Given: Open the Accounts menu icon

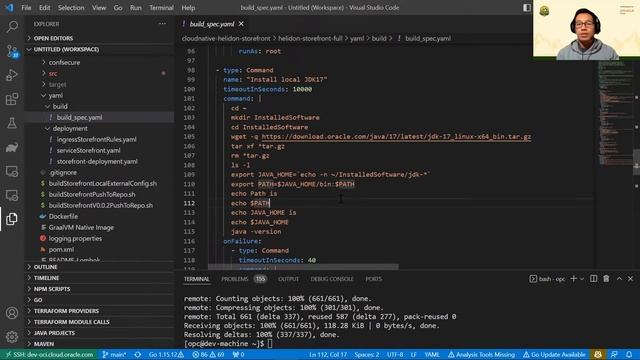Looking at the screenshot, I should [12, 313].
